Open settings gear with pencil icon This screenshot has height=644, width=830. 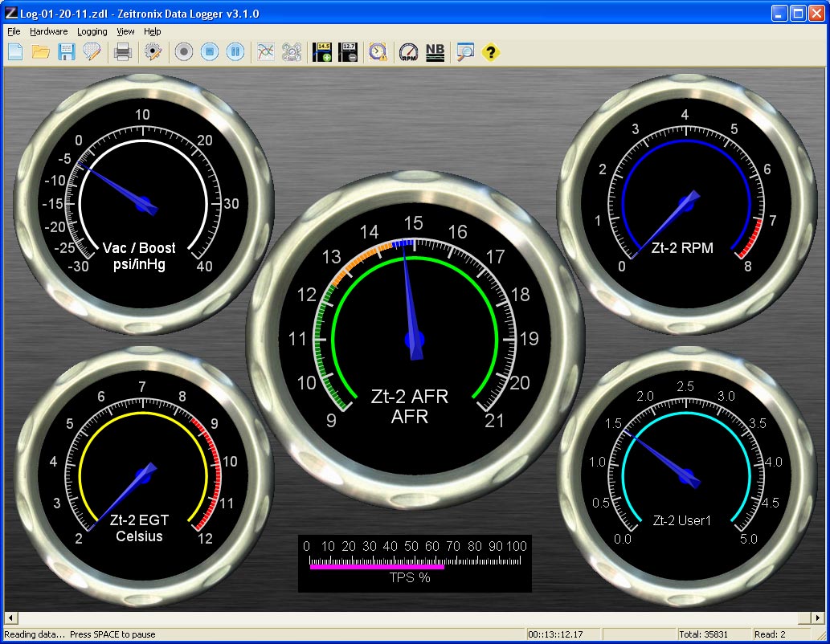pos(153,52)
